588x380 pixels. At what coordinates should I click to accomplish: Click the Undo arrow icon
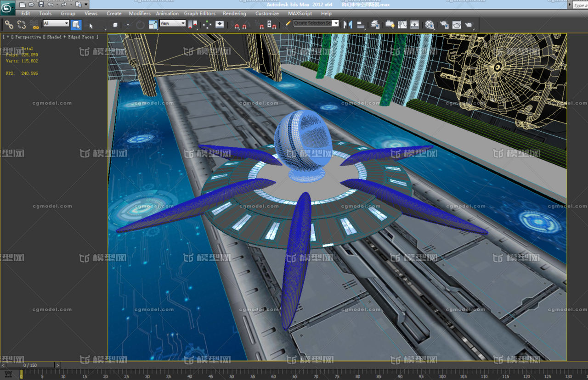tap(51, 5)
